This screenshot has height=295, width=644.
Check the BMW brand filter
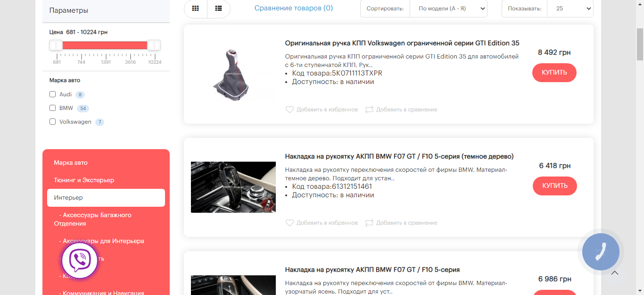[x=53, y=108]
